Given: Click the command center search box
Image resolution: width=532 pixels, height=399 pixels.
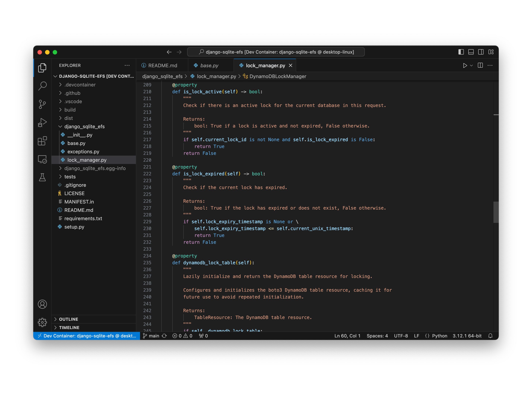Looking at the screenshot, I should 276,52.
